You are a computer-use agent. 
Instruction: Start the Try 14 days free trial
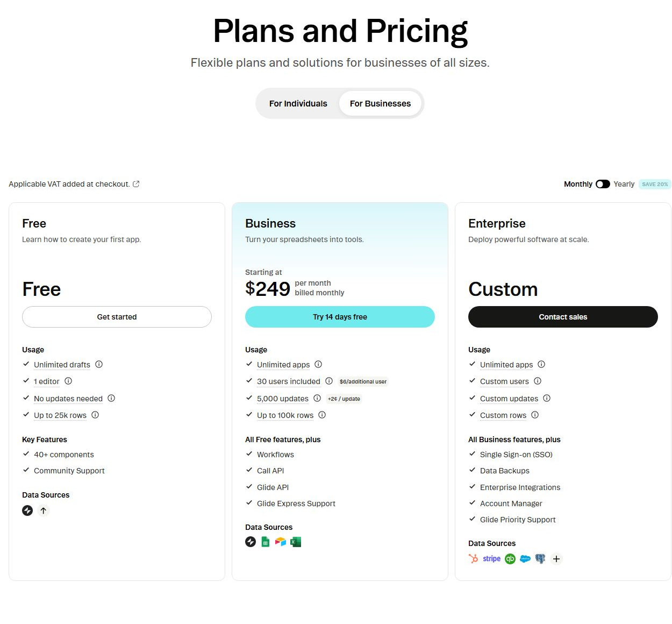[340, 317]
